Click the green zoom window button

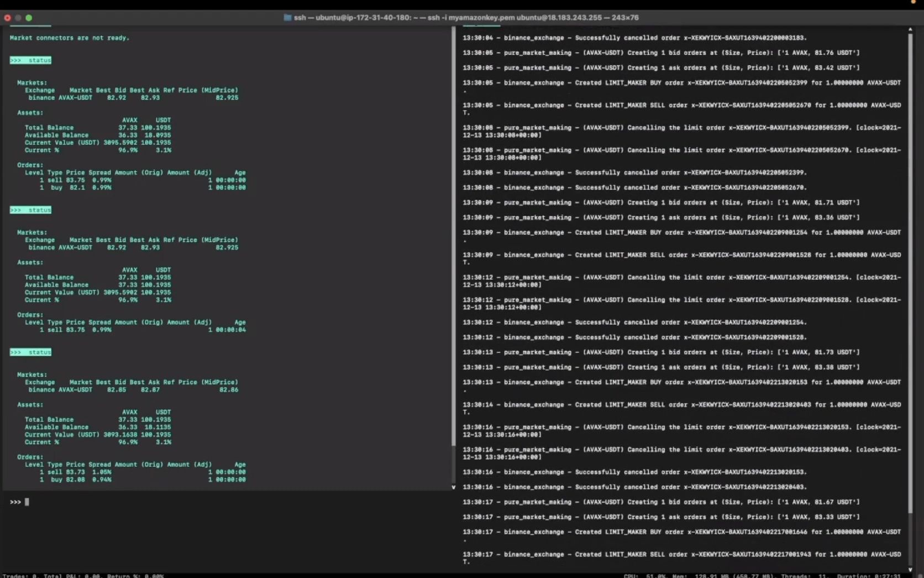(29, 18)
